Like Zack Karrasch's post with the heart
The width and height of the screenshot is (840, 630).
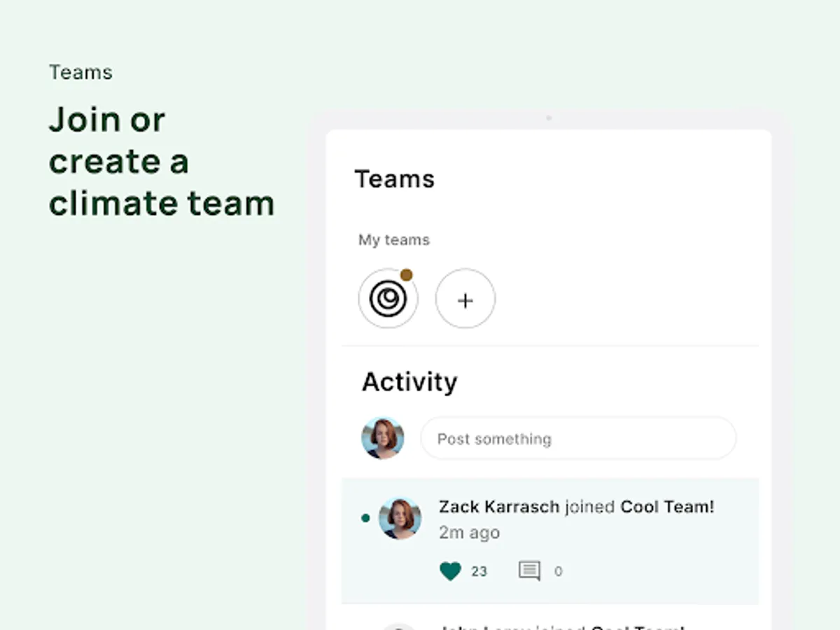point(451,571)
